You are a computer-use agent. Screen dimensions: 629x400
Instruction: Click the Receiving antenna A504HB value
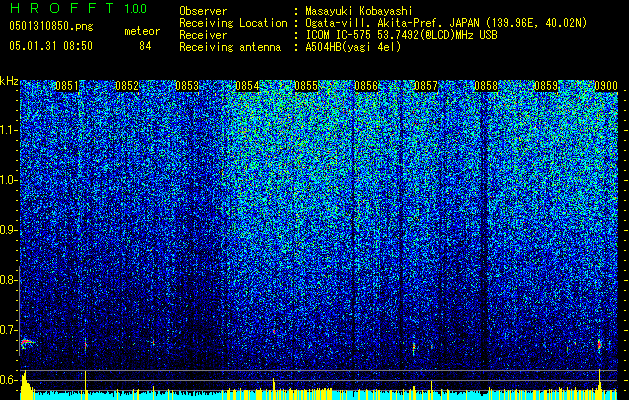click(353, 47)
